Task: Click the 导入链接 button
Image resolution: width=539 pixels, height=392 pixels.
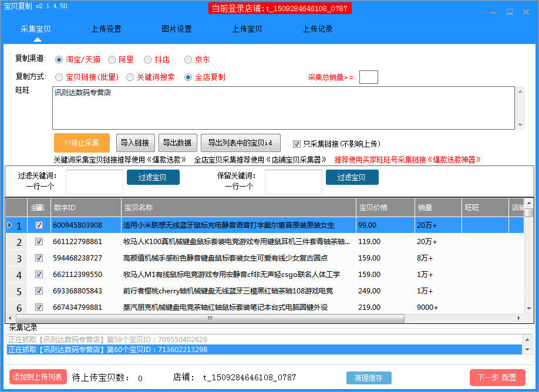Action: [x=136, y=143]
